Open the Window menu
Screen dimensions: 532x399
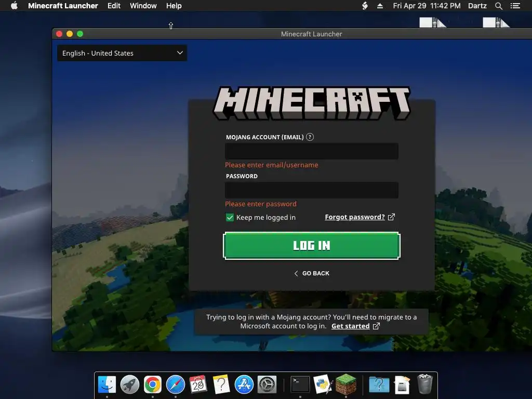coord(143,6)
